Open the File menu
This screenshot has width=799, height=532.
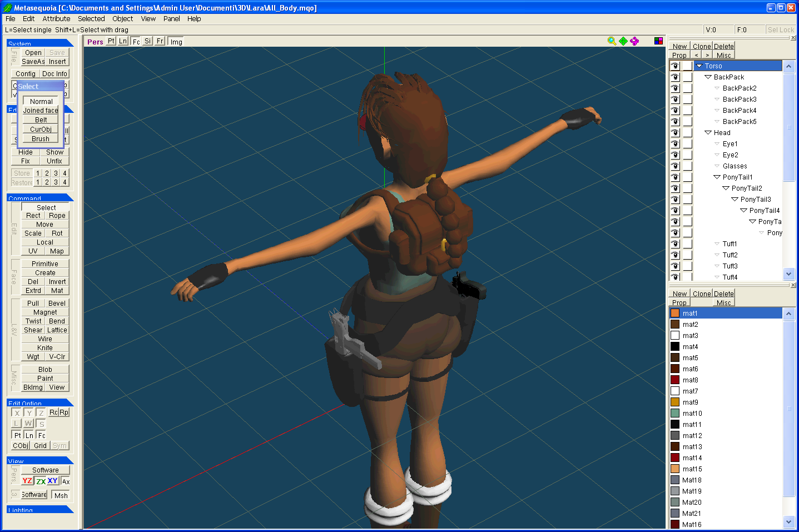(x=10, y=18)
